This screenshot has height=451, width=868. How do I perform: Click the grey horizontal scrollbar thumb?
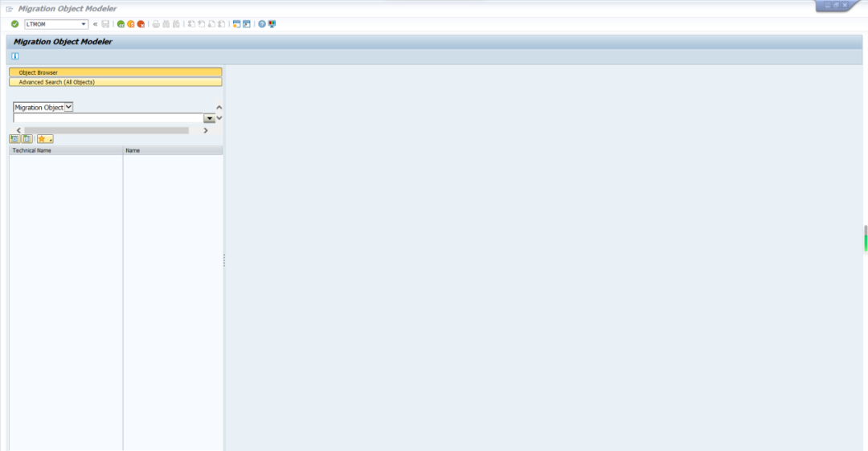coord(106,130)
